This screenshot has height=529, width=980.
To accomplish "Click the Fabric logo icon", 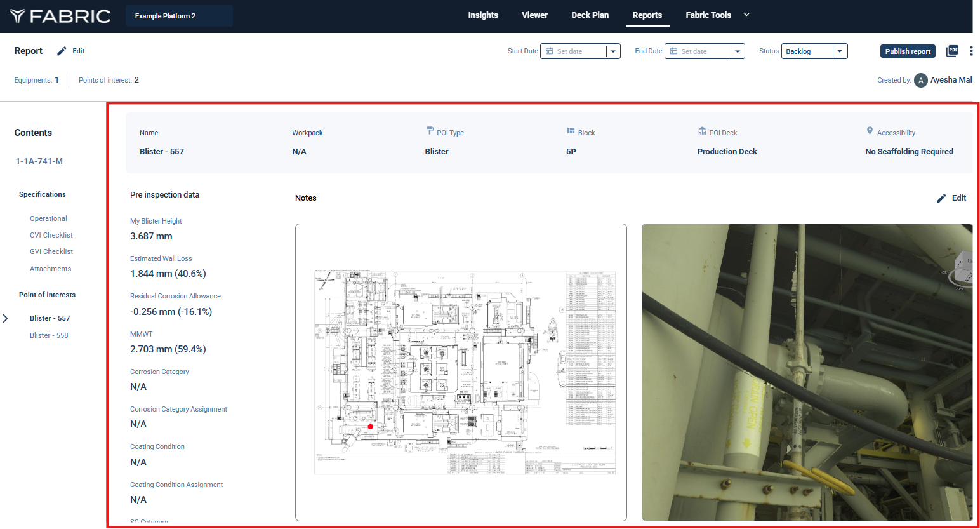I will pyautogui.click(x=18, y=16).
